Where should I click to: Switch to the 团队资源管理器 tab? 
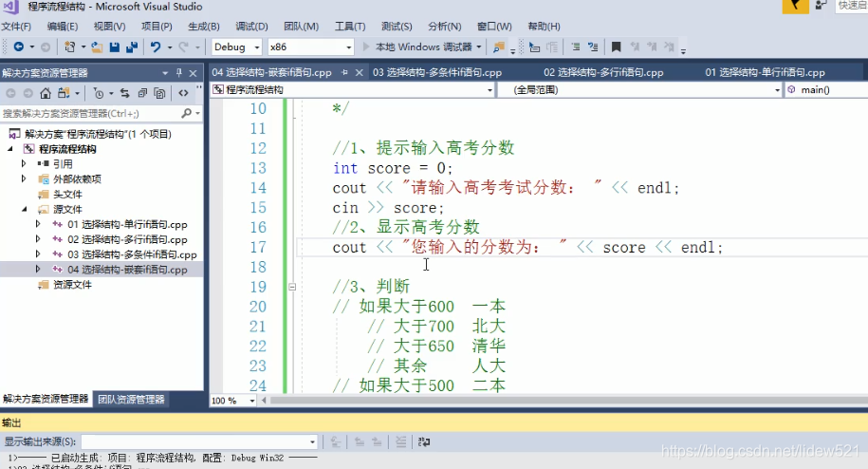[131, 400]
